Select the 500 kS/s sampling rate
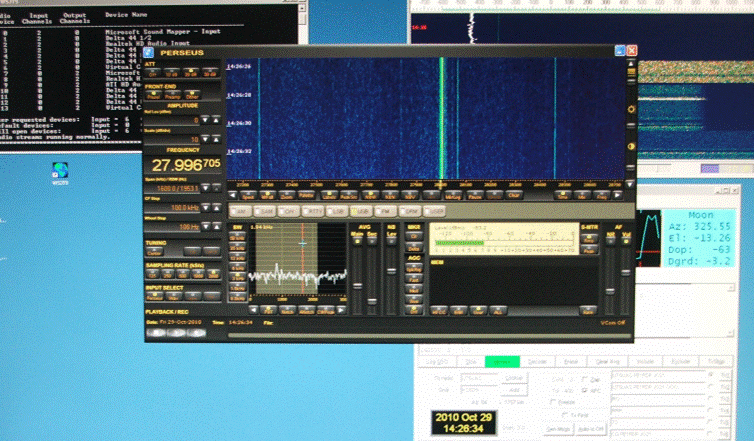 (x=183, y=275)
